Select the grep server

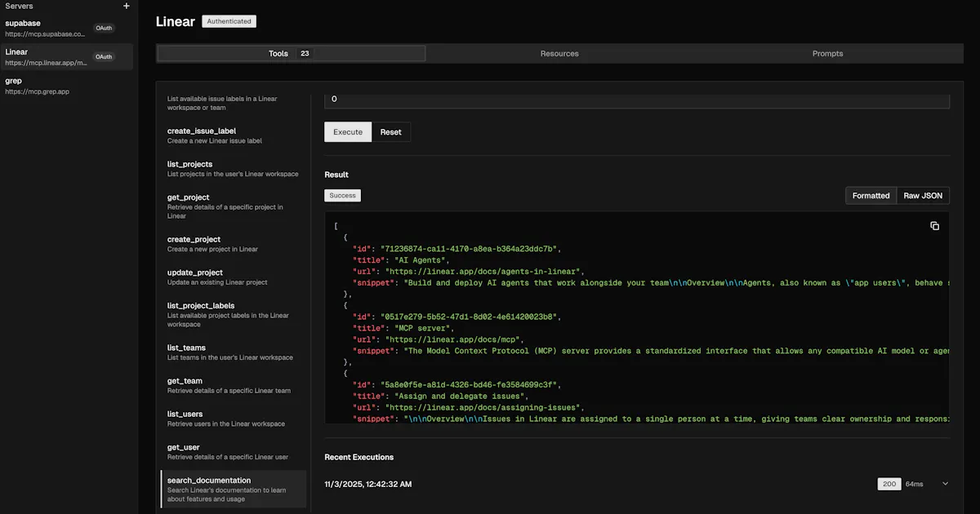coord(66,86)
